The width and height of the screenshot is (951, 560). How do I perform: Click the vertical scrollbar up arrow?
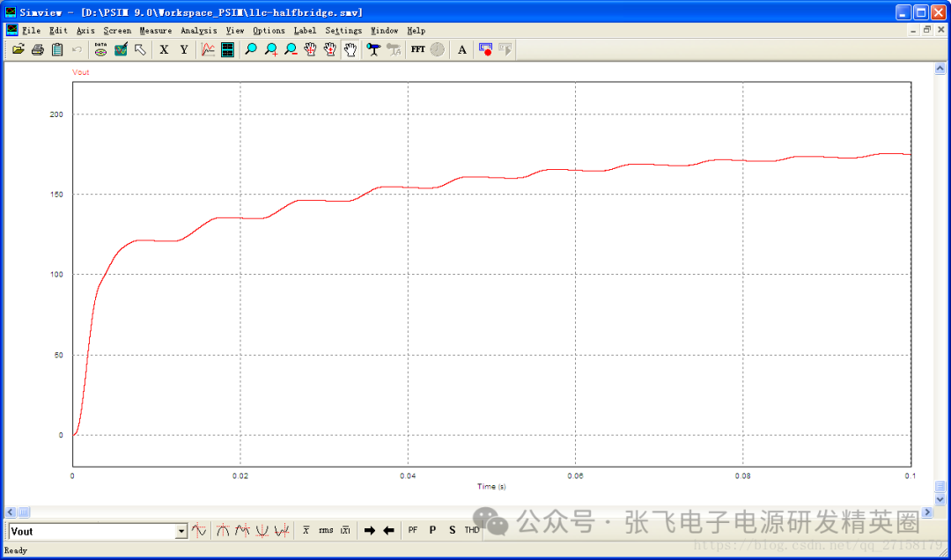940,69
